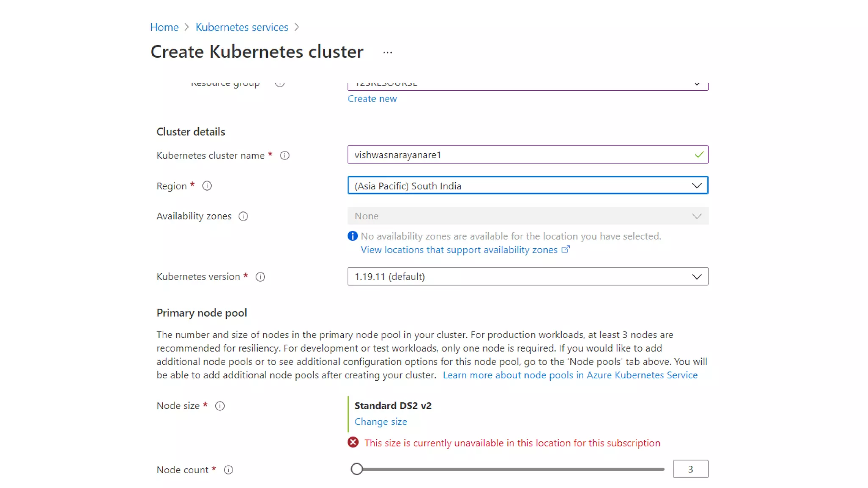Navigate to Kubernetes services breadcrumb
The width and height of the screenshot is (868, 488).
(242, 27)
